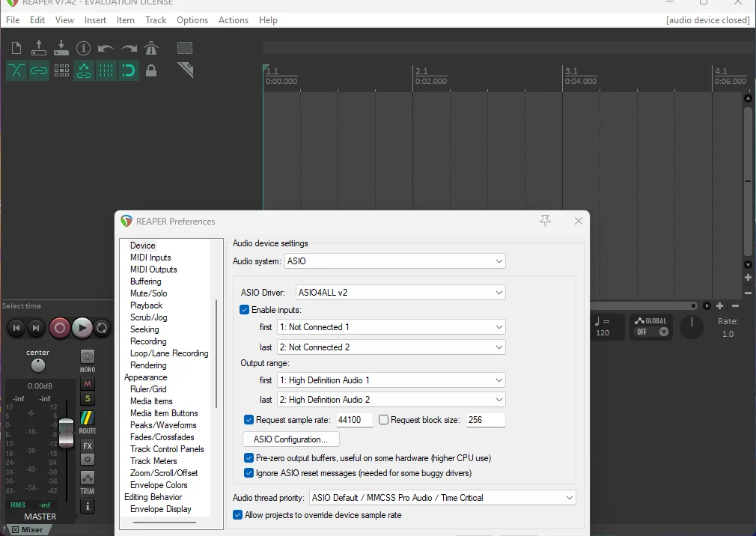756x536 pixels.
Task: Toggle Ignore ASIO reset messages checkbox
Action: 249,473
